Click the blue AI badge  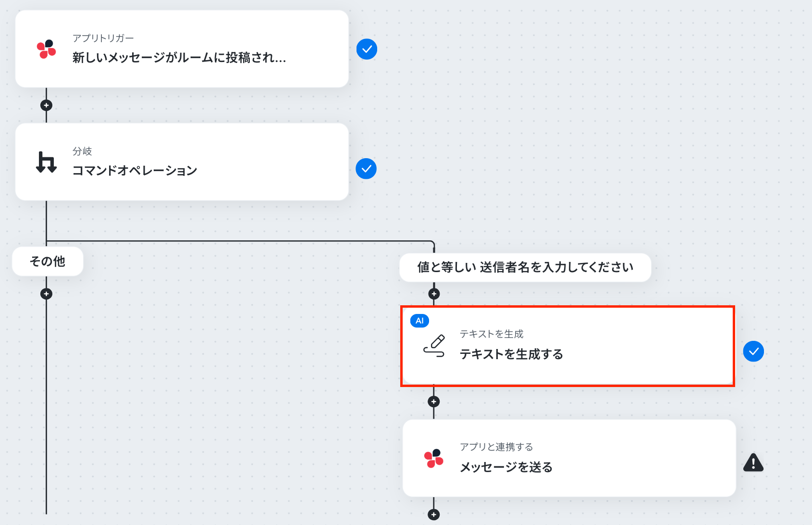[419, 321]
